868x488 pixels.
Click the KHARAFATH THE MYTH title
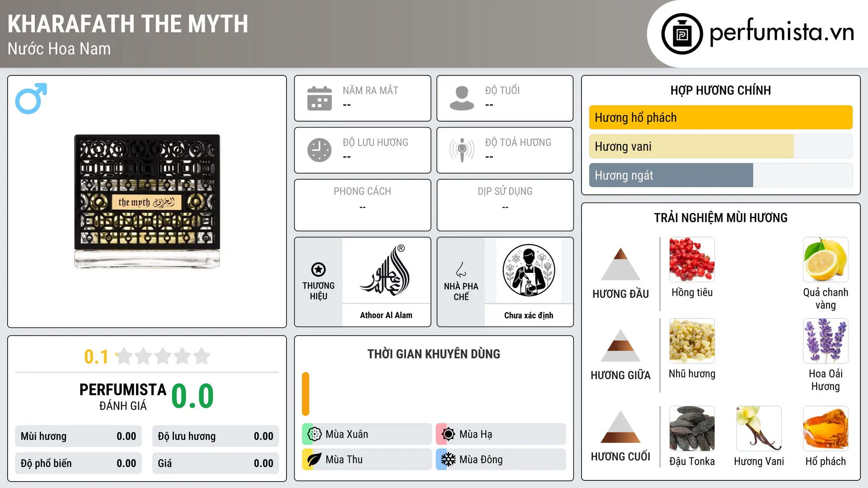128,24
